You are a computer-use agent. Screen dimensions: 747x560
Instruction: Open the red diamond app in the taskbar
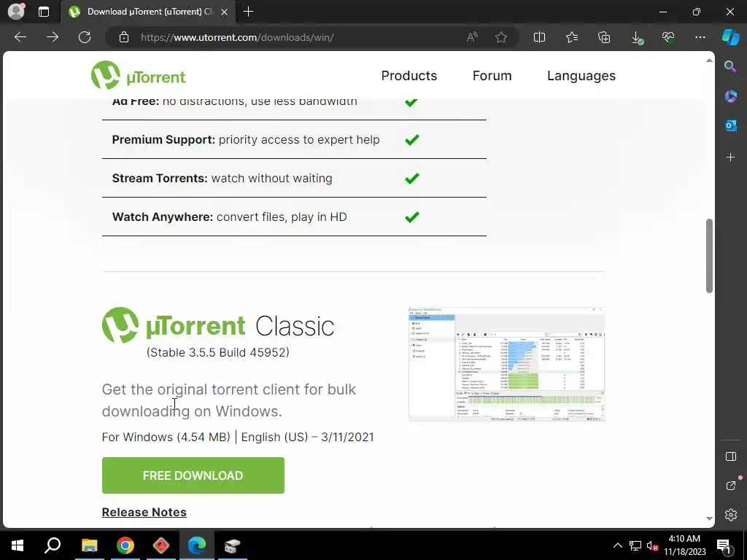click(x=161, y=545)
